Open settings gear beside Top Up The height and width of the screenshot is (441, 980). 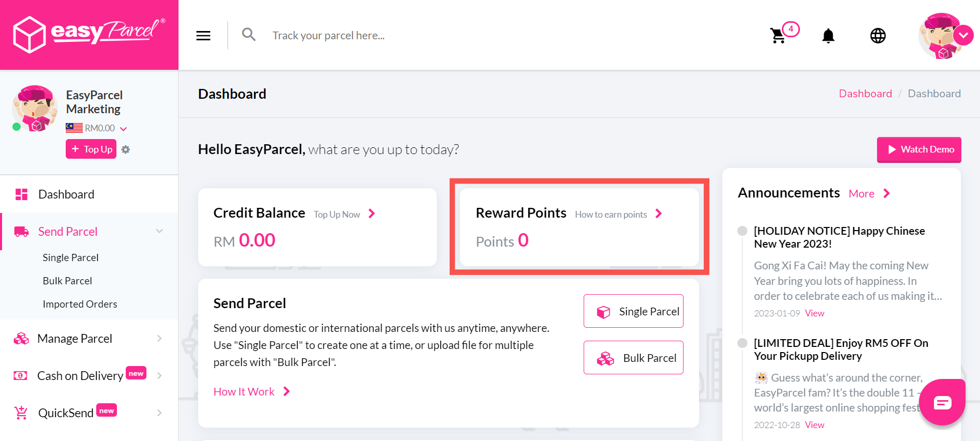pyautogui.click(x=126, y=149)
